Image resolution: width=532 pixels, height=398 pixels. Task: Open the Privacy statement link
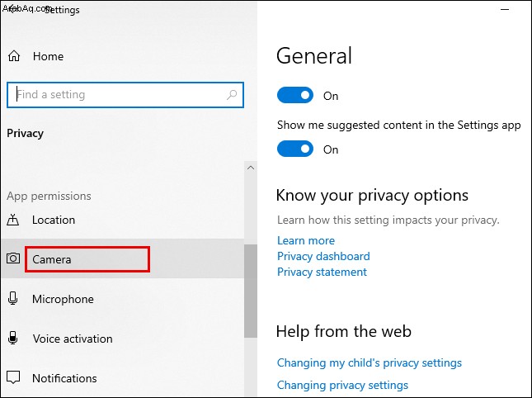(x=322, y=272)
